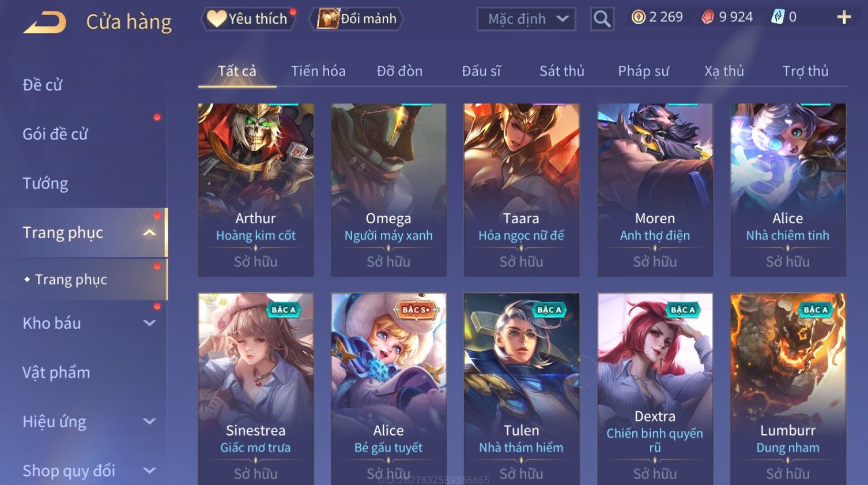Viewport: 868px width, 485px height.
Task: Select Arthur Hoàng kim cốt skin card
Action: click(x=256, y=190)
